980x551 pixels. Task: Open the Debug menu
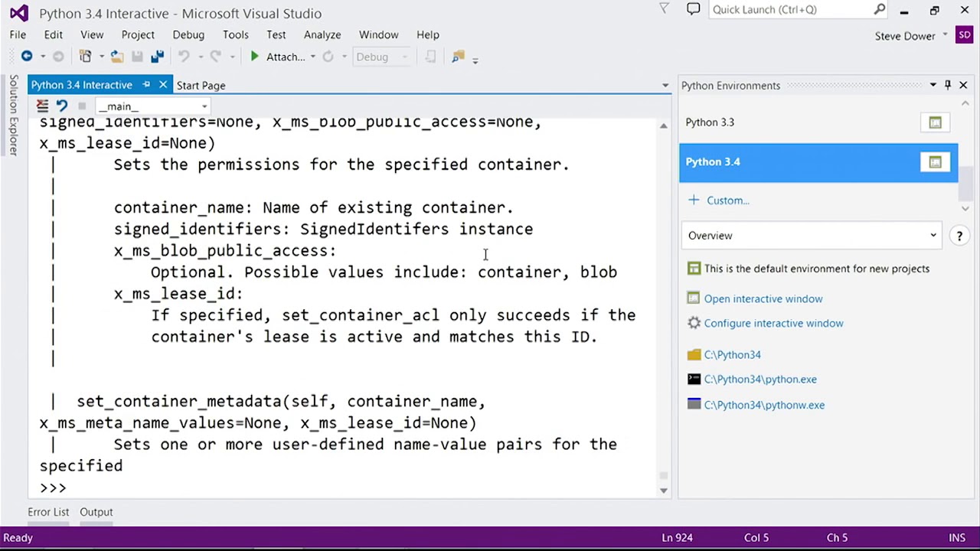click(188, 34)
